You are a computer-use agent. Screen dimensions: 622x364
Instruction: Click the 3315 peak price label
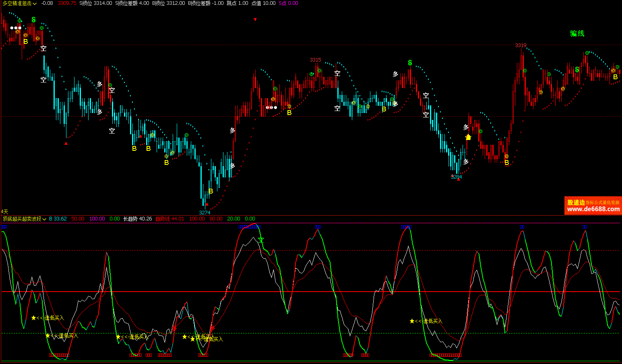315,60
